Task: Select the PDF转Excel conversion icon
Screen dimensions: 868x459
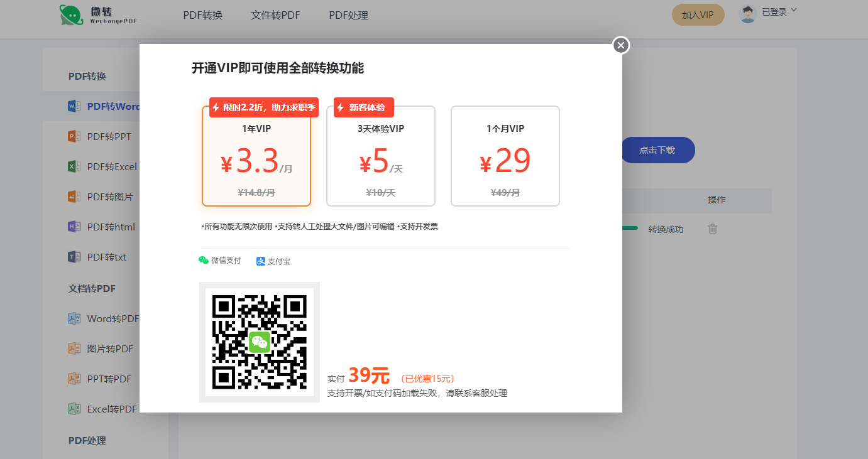Action: [x=75, y=166]
